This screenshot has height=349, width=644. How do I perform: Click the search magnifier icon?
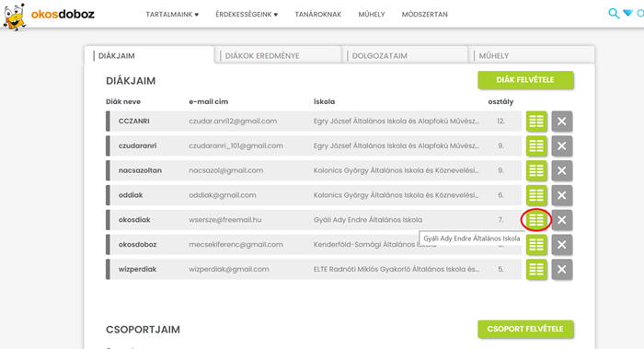point(614,14)
